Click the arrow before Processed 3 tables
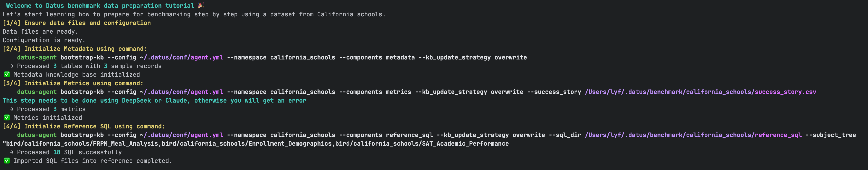The height and width of the screenshot is (170, 868). click(x=11, y=66)
